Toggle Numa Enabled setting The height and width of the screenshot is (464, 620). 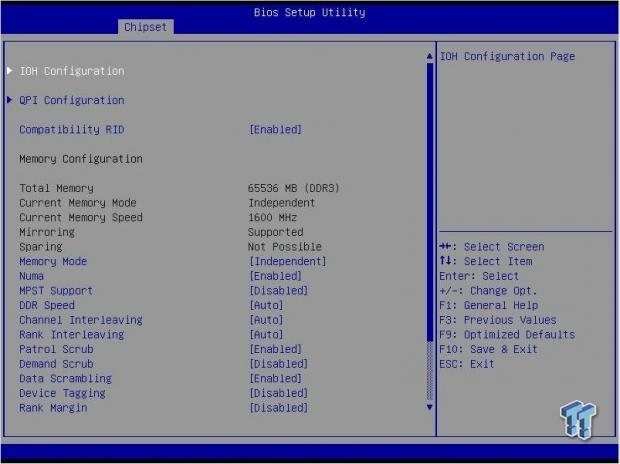point(276,276)
